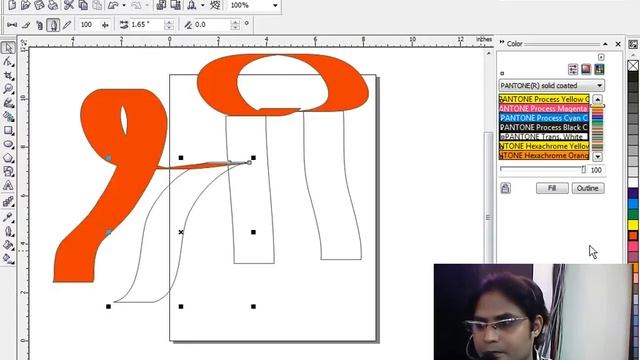The image size is (640, 360).
Task: Click the Undo arrow icon
Action: 113,5
